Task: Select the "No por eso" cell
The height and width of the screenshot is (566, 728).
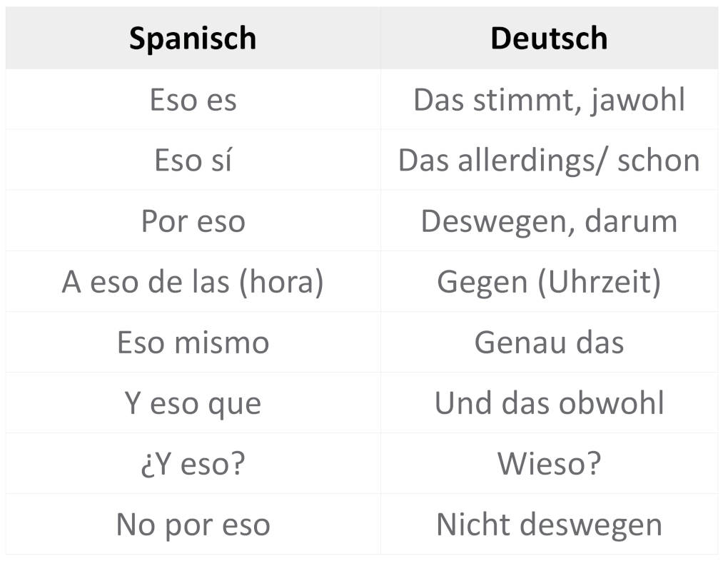Action: coord(193,525)
